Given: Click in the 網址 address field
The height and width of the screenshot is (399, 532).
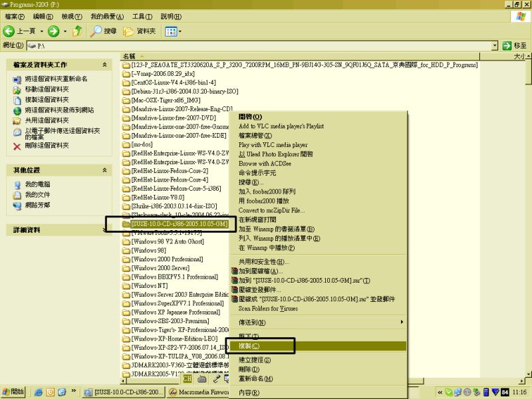Looking at the screenshot, I should [259, 45].
